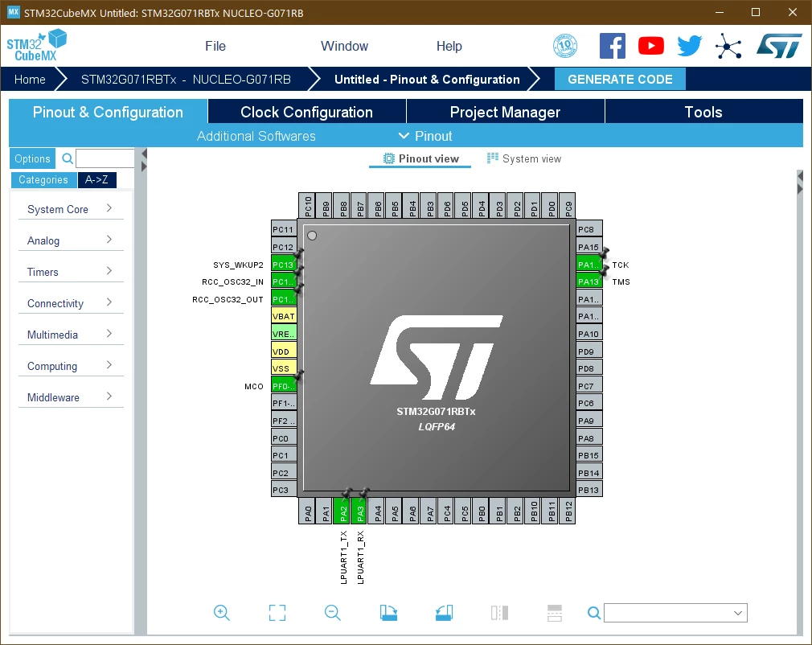Open the Twitter bird icon
The image size is (812, 645).
pos(690,46)
